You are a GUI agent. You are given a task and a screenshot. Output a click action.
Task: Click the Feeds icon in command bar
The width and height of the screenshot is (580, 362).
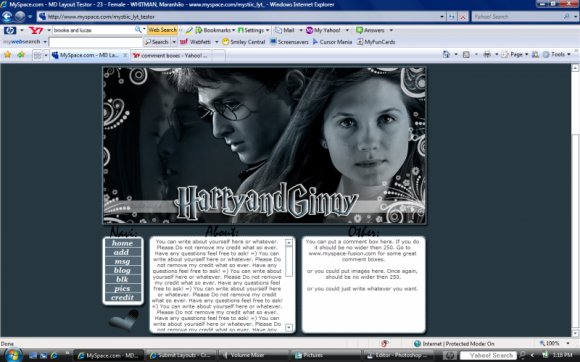tap(466, 55)
